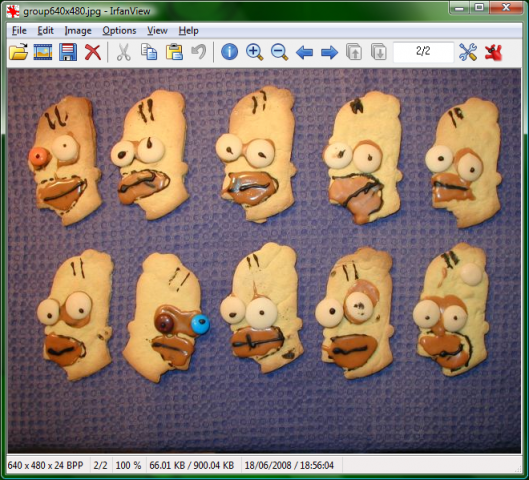The width and height of the screenshot is (529, 480).
Task: Open settings via wrench and screwdriver icon
Action: pyautogui.click(x=468, y=52)
